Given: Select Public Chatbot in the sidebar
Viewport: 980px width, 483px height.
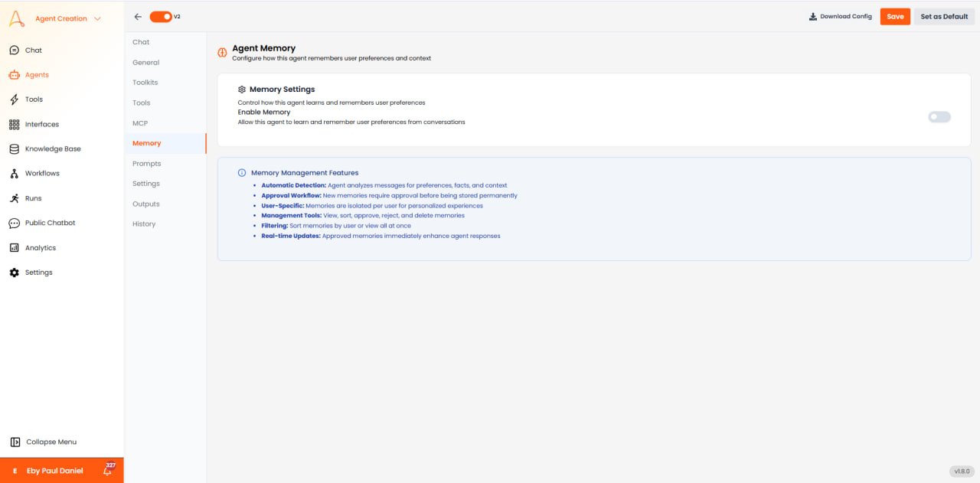Looking at the screenshot, I should click(x=50, y=223).
